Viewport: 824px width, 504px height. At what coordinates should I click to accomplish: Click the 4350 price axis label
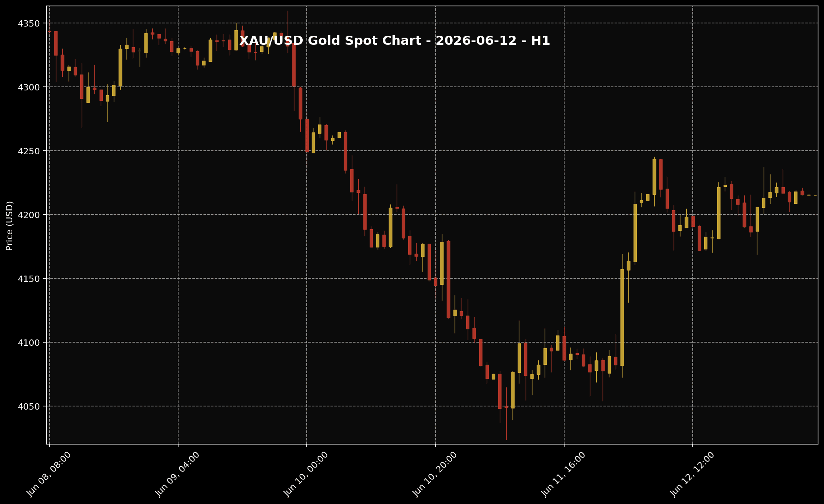coord(29,23)
